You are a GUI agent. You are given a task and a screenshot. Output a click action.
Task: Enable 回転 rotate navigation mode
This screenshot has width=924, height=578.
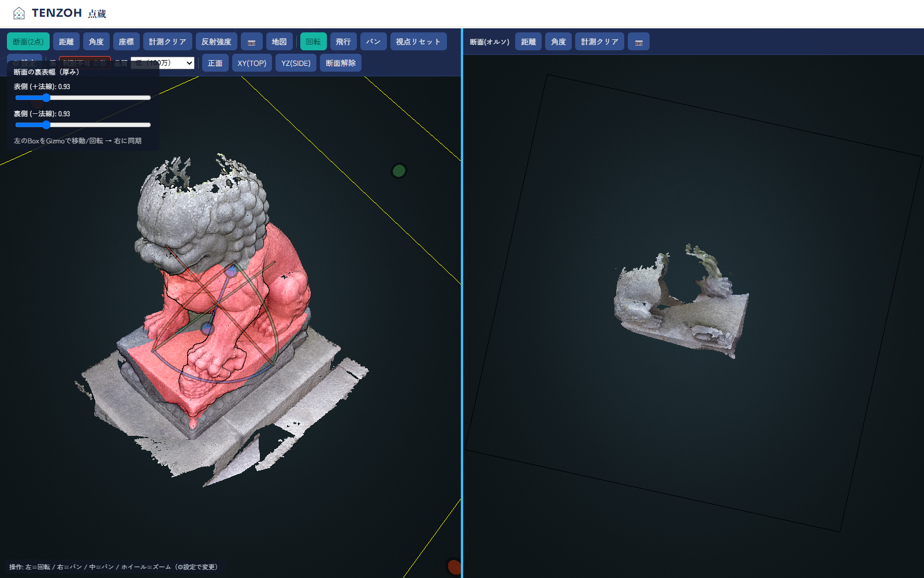click(x=314, y=42)
